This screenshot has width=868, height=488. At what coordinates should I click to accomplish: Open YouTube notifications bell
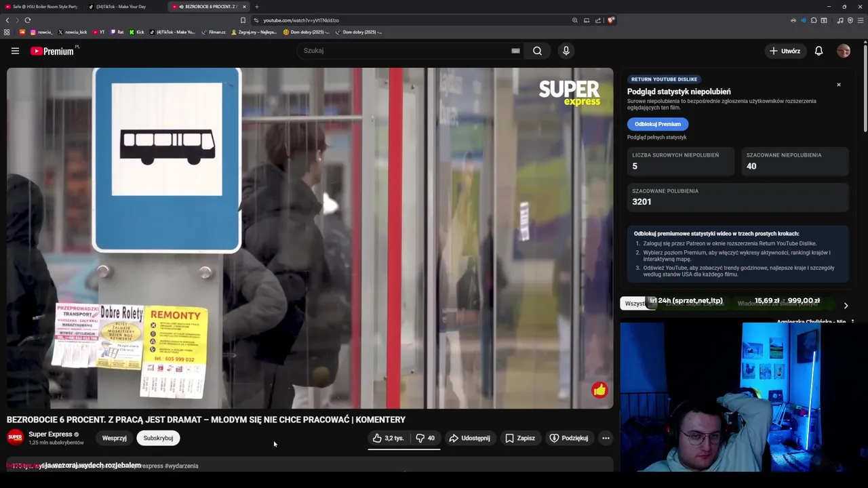818,51
